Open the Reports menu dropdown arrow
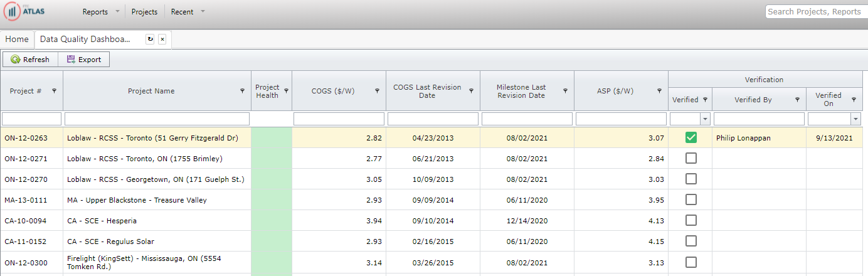The width and height of the screenshot is (868, 276). pyautogui.click(x=117, y=12)
